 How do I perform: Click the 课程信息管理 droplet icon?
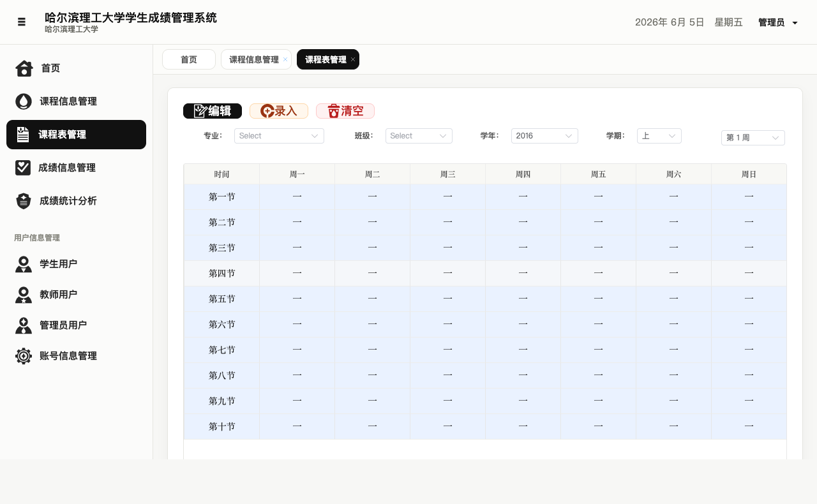pos(24,101)
